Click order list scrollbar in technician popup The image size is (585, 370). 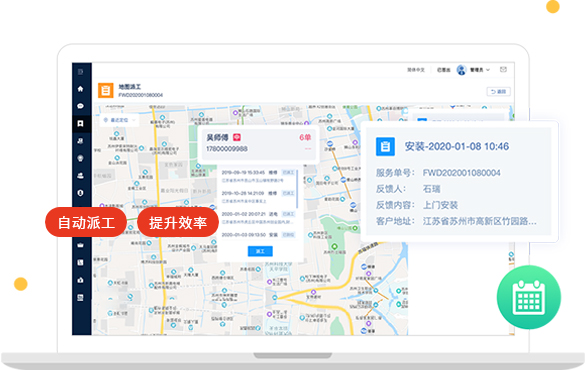pyautogui.click(x=297, y=189)
